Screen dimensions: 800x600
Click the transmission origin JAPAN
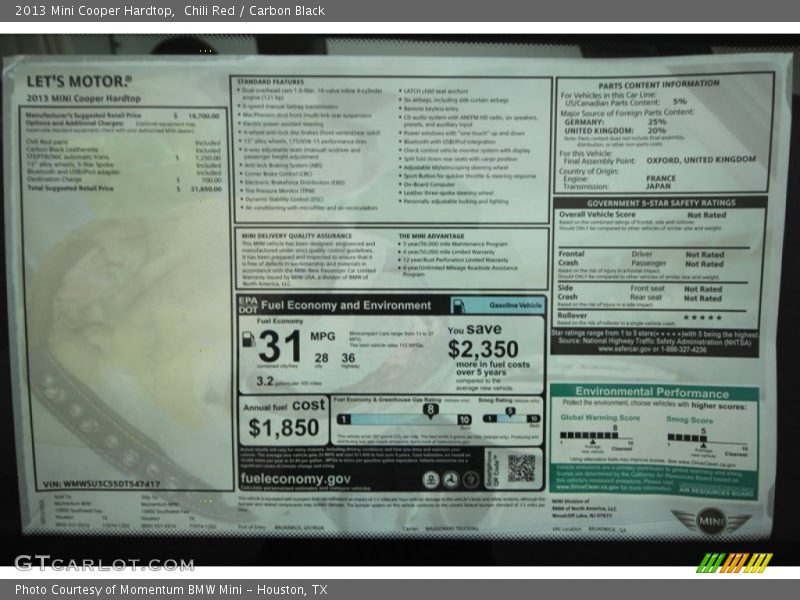pos(659,186)
